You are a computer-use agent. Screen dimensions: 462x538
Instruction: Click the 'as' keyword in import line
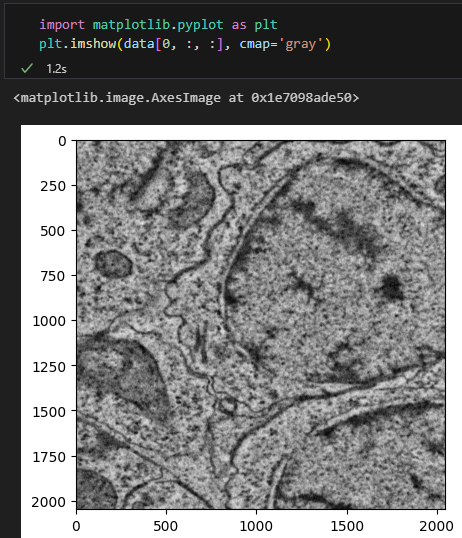pyautogui.click(x=239, y=25)
